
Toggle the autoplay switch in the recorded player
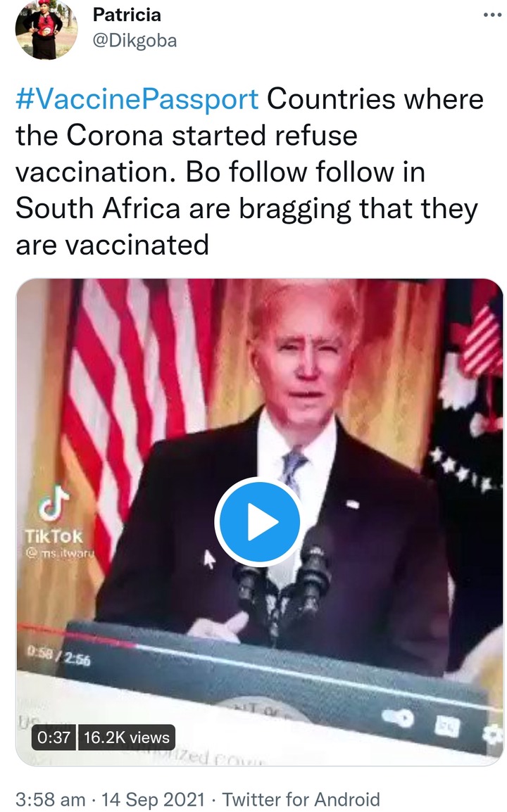click(x=398, y=718)
